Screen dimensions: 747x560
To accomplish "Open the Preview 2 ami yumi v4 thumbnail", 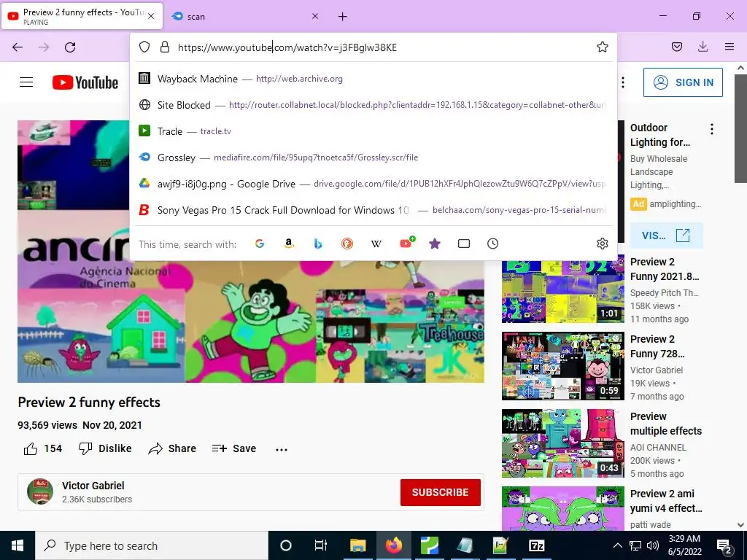I will coord(563,508).
